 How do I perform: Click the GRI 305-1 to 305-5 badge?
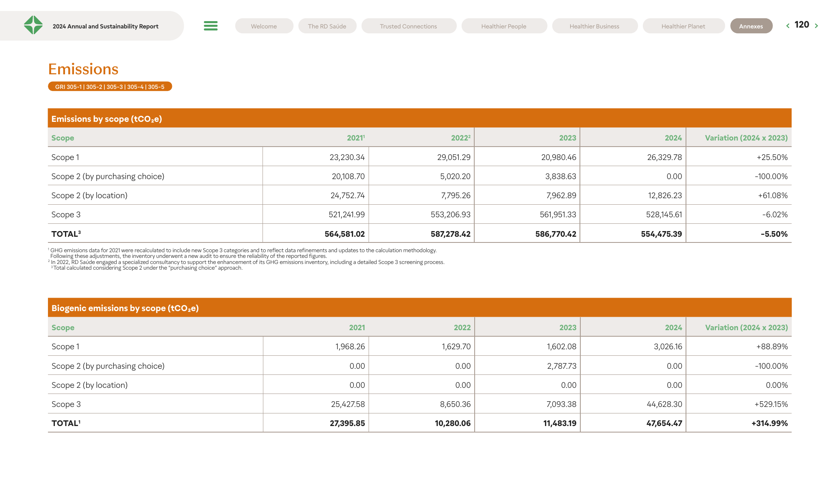click(110, 87)
